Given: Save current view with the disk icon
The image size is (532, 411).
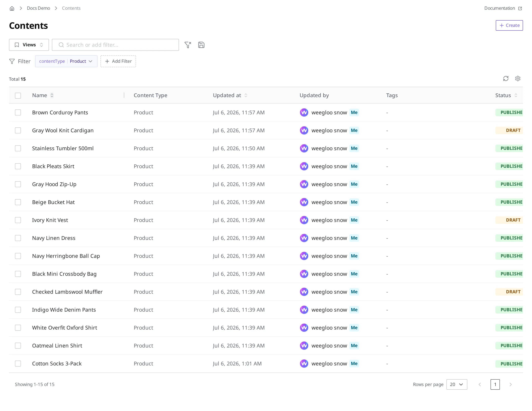Looking at the screenshot, I should tap(201, 45).
